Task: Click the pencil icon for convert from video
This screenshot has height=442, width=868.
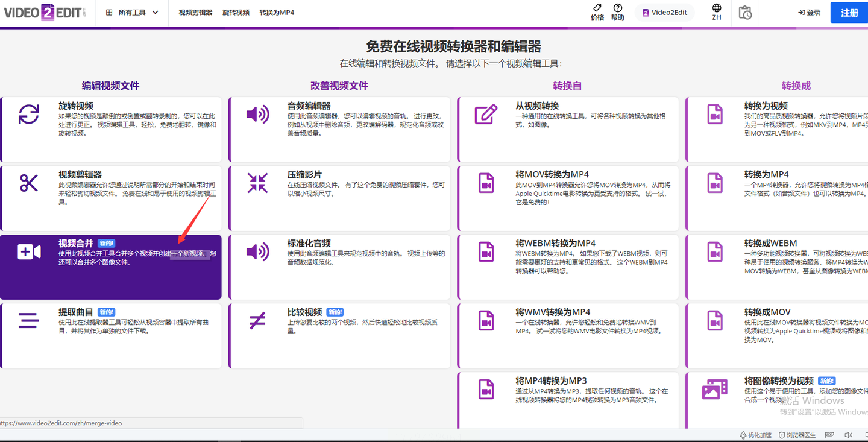Action: (486, 114)
